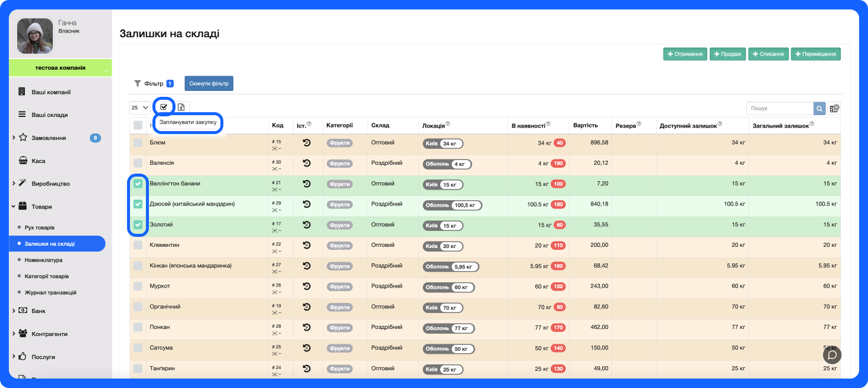
Task: Uncheck the Веллінгтон банани row checkbox
Action: (138, 184)
